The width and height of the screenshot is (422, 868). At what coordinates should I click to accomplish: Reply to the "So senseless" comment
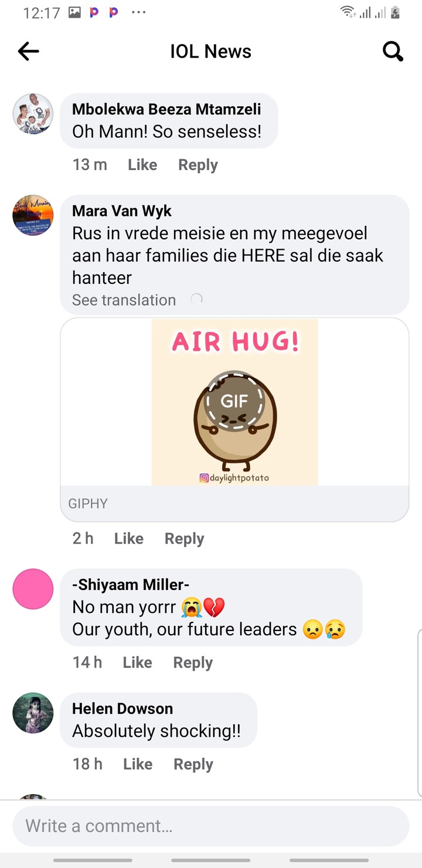198,165
